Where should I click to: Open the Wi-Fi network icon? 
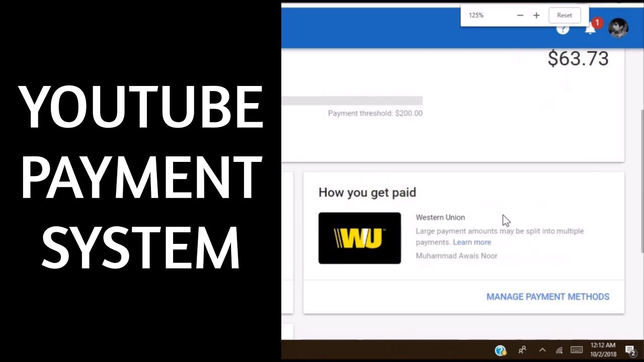pyautogui.click(x=559, y=350)
